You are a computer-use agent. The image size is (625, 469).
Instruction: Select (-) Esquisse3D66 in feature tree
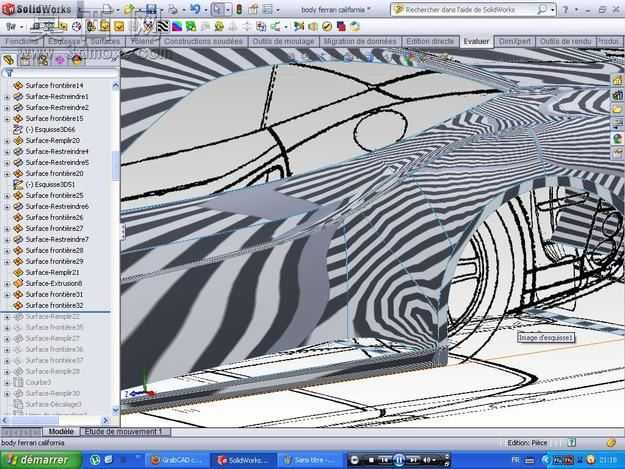(50, 130)
